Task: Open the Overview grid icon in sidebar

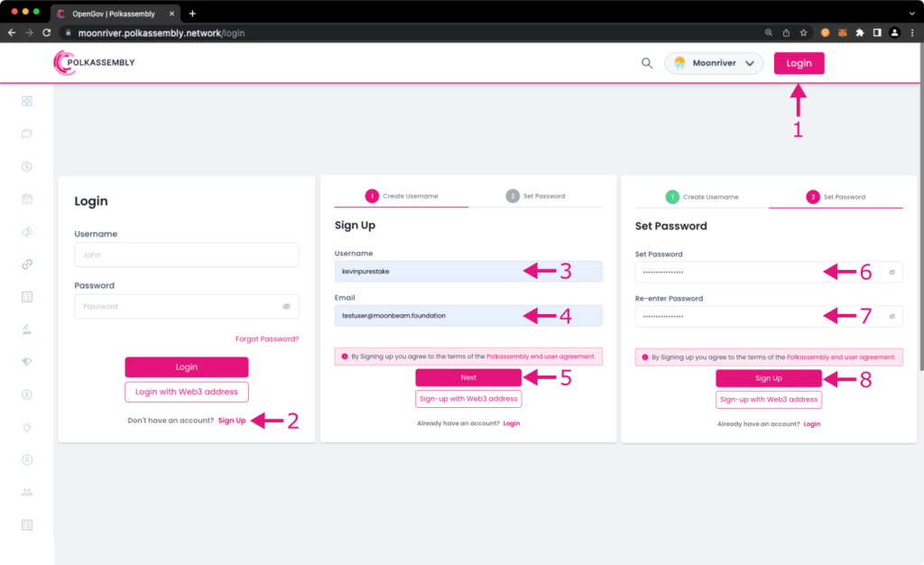Action: point(26,101)
